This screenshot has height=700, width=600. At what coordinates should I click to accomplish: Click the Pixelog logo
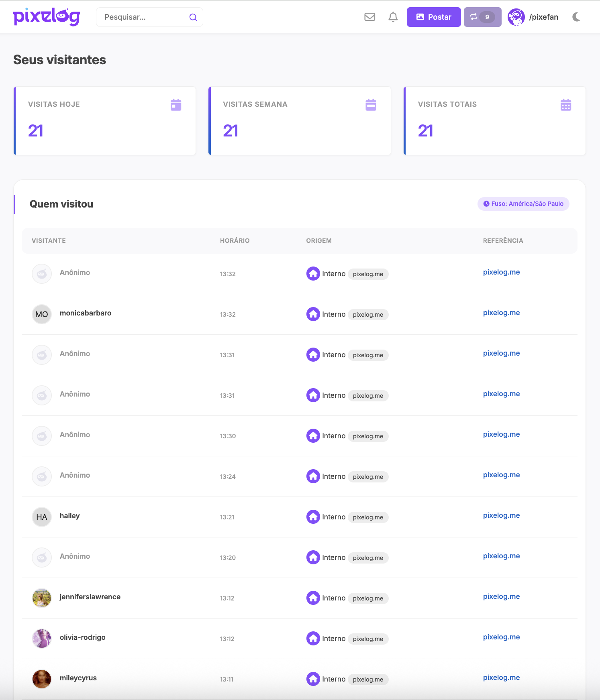pos(47,17)
